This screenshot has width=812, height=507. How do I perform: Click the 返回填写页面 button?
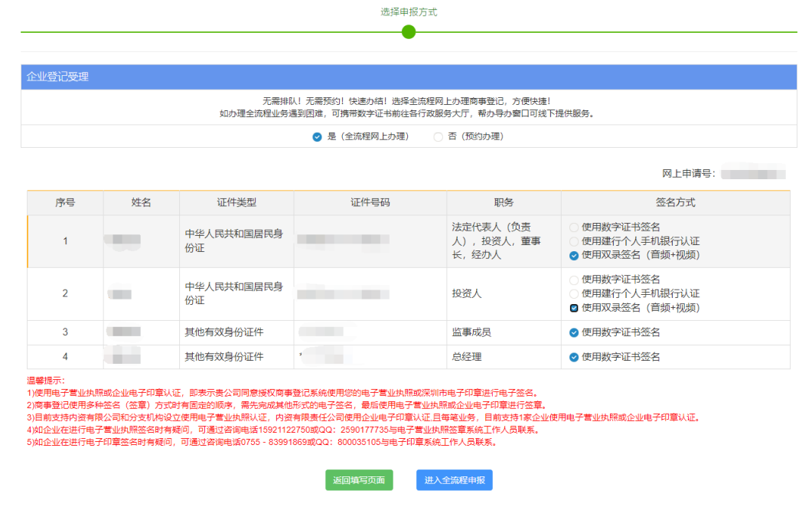click(358, 480)
